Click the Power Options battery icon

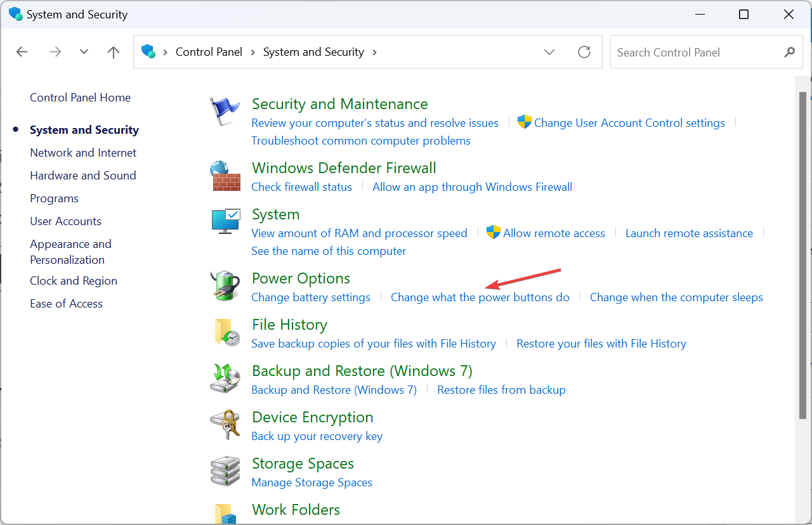(225, 286)
